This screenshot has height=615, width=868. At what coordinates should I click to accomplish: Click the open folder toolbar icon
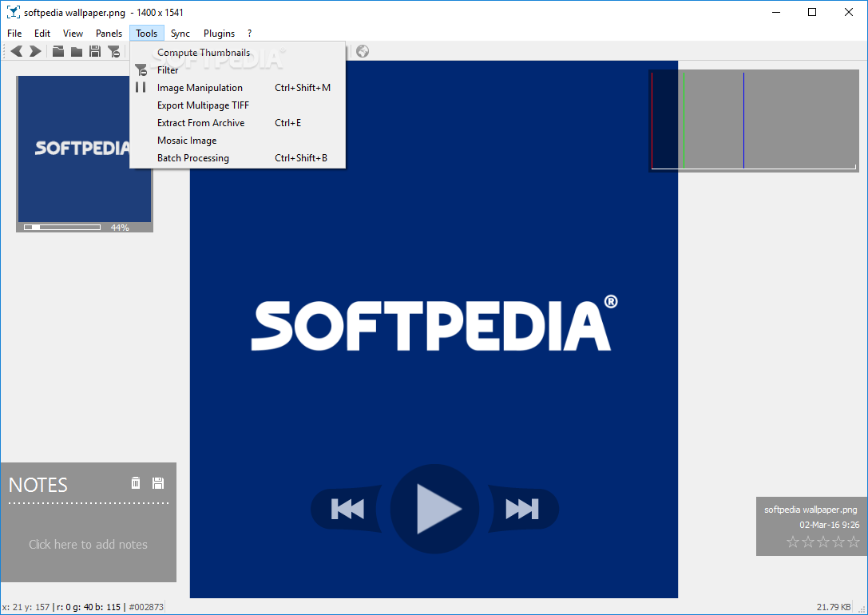(77, 51)
